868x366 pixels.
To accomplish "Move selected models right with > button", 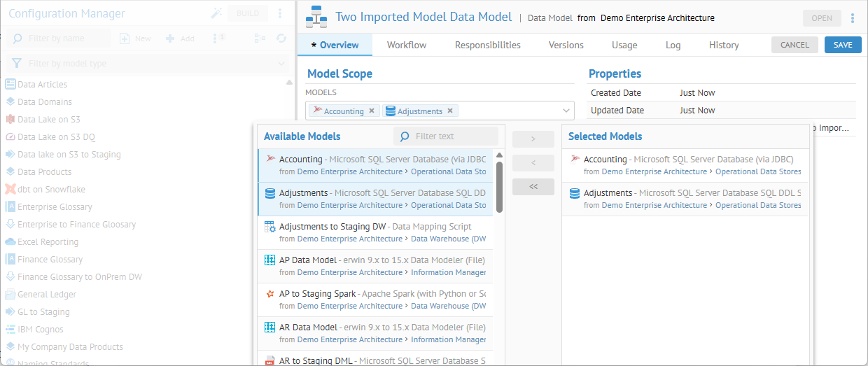I will click(533, 139).
